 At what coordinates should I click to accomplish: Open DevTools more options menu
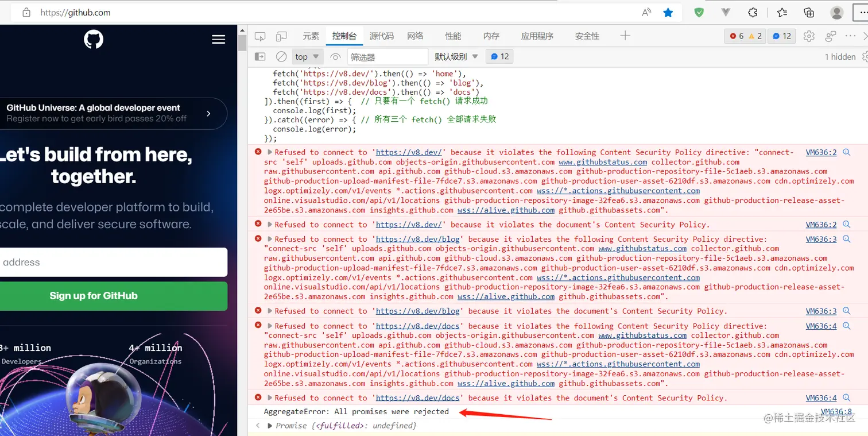(x=850, y=36)
